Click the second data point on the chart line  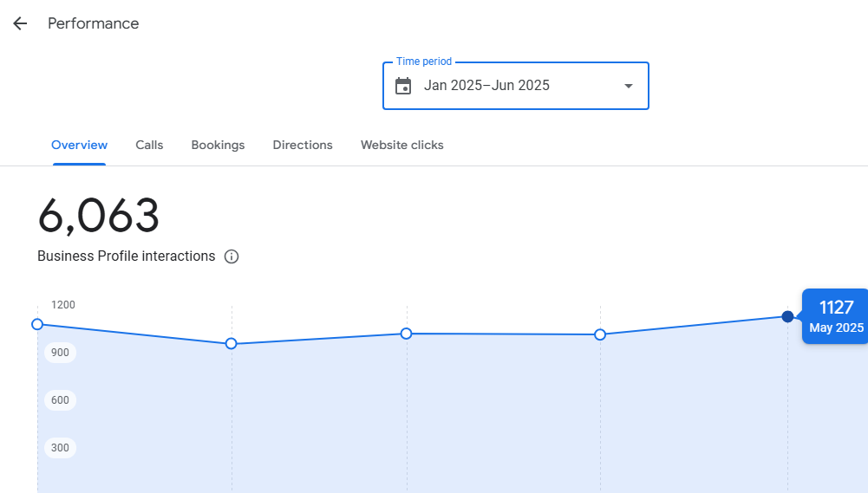[232, 344]
